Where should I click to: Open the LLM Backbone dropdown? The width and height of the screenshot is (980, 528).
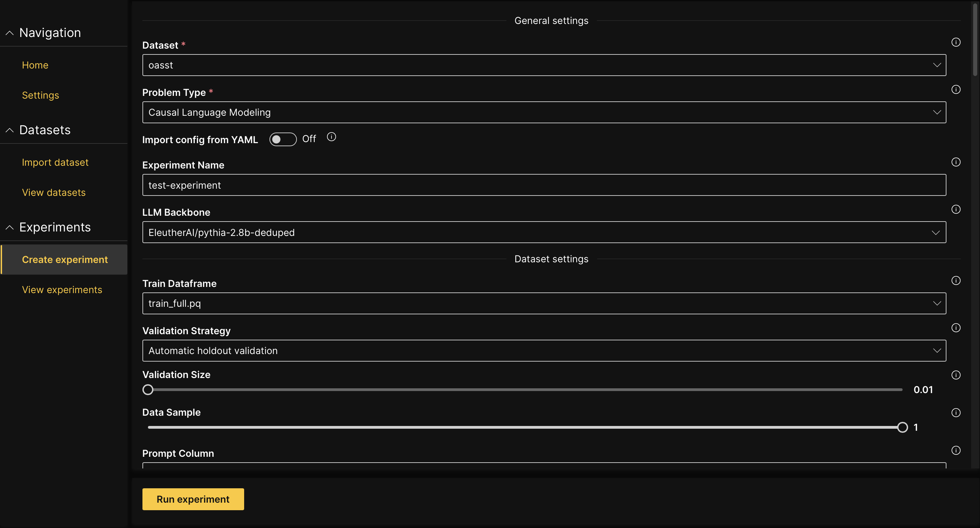[x=544, y=232]
